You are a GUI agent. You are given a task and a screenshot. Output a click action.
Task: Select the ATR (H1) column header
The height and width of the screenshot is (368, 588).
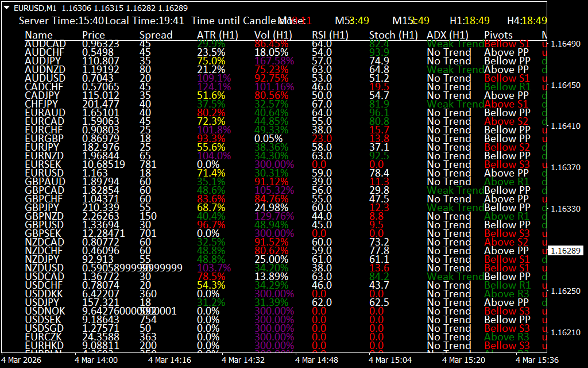(x=217, y=35)
